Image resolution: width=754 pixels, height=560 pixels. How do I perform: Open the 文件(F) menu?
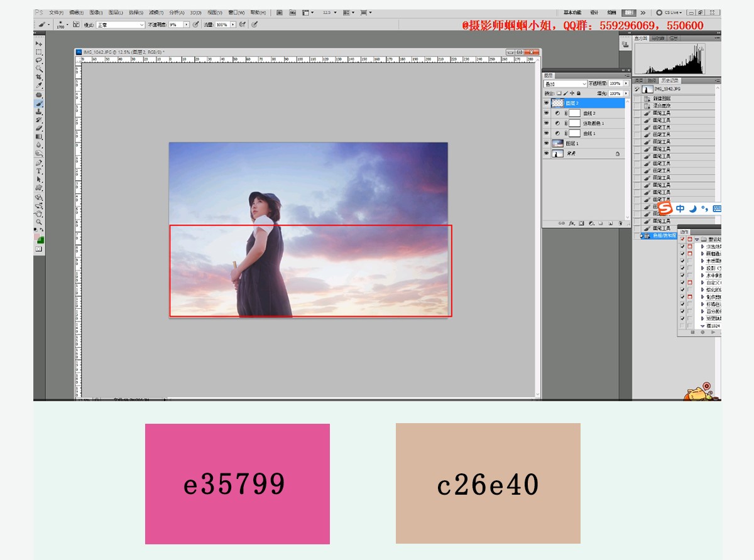click(56, 13)
